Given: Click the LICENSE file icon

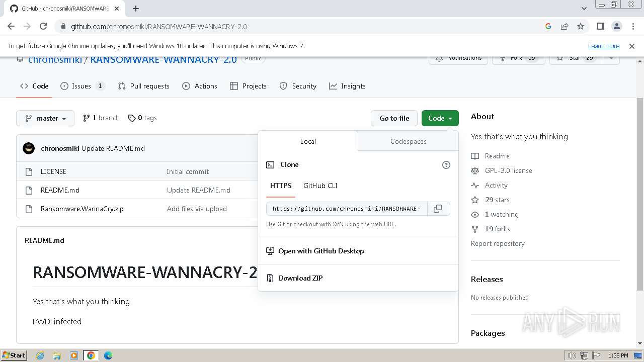Looking at the screenshot, I should coord(29,171).
